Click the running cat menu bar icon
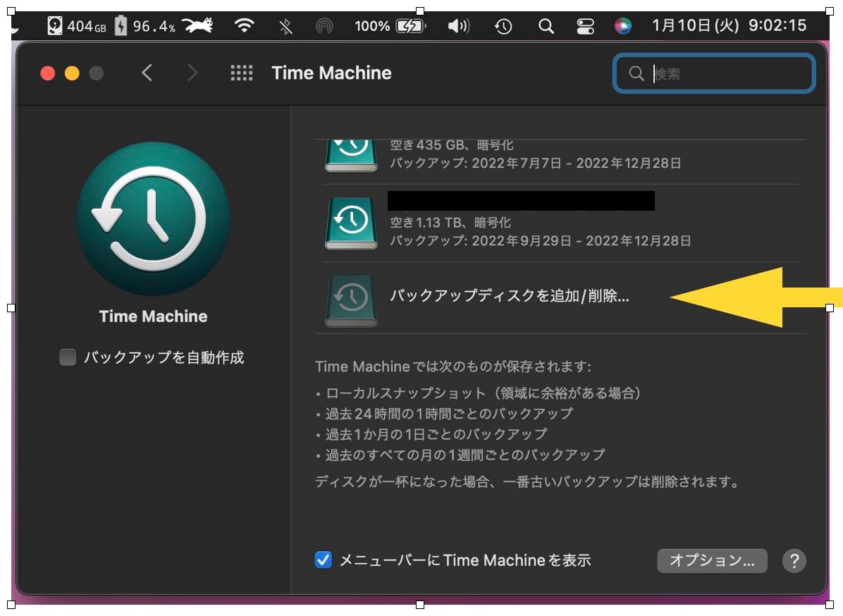This screenshot has width=843, height=616. click(x=197, y=25)
